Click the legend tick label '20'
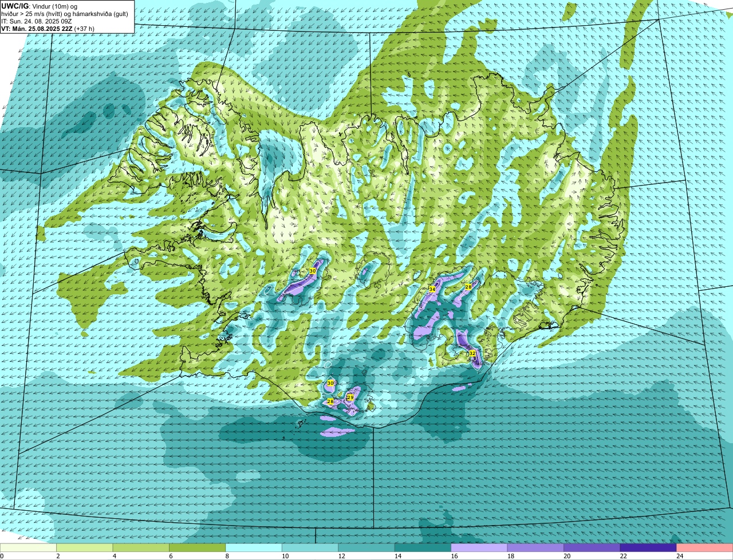The image size is (733, 560). [567, 556]
